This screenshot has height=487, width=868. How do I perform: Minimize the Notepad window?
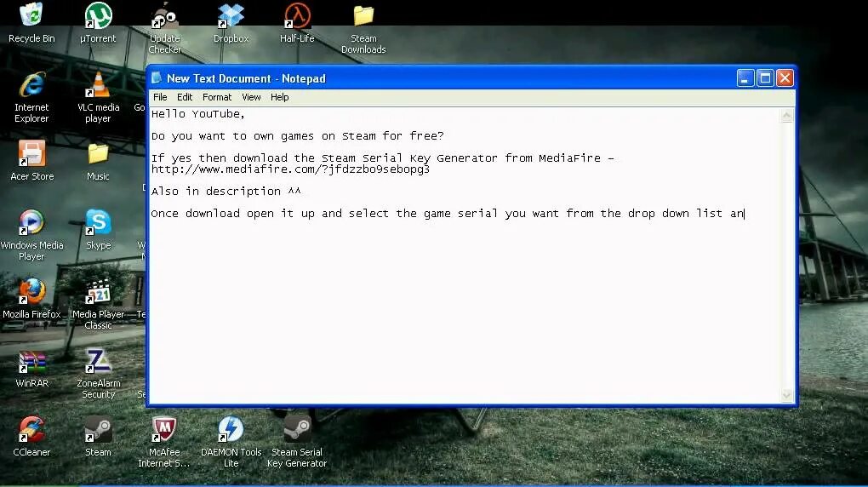click(745, 78)
